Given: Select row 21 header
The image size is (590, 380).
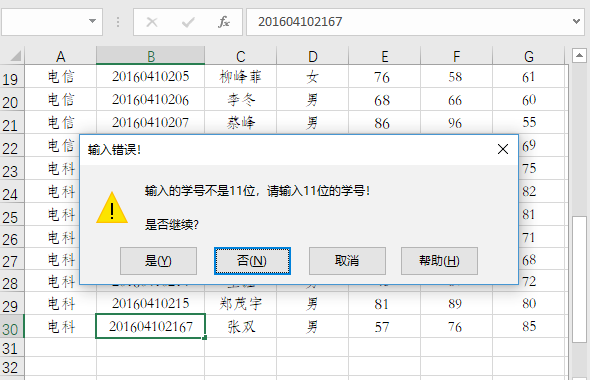Looking at the screenshot, I should (12, 123).
